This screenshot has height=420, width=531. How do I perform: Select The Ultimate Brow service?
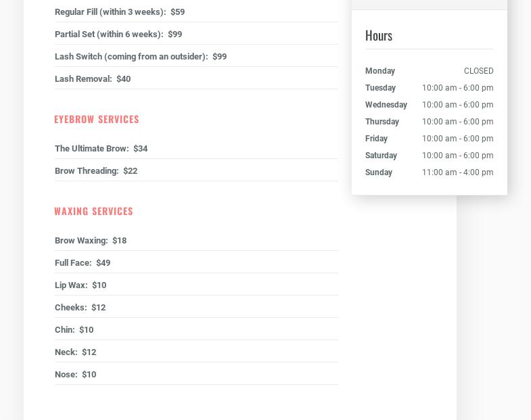[101, 149]
